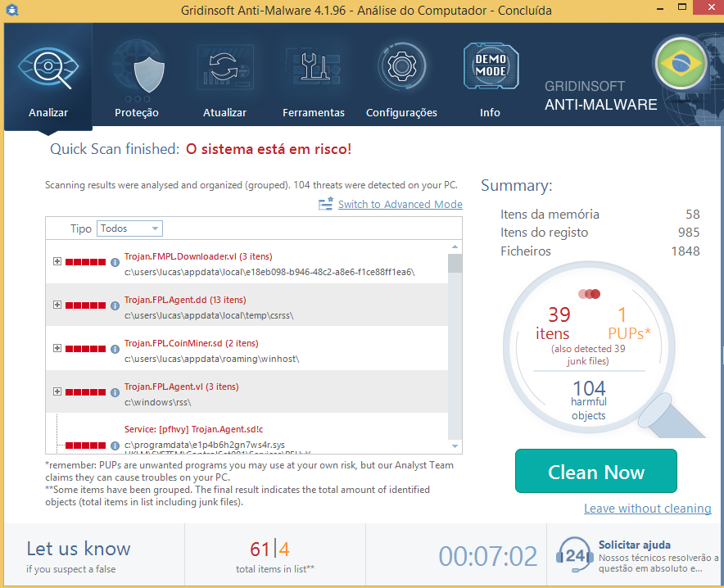
Task: Maximize the Gridinsoft Anti-Malware window
Action: [682, 7]
